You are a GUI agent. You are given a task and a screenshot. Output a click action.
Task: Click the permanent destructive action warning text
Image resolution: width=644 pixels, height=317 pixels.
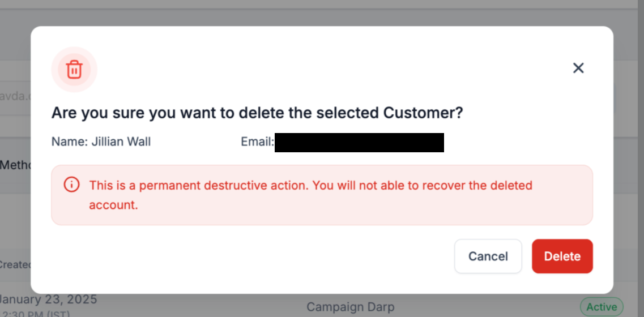click(x=310, y=195)
